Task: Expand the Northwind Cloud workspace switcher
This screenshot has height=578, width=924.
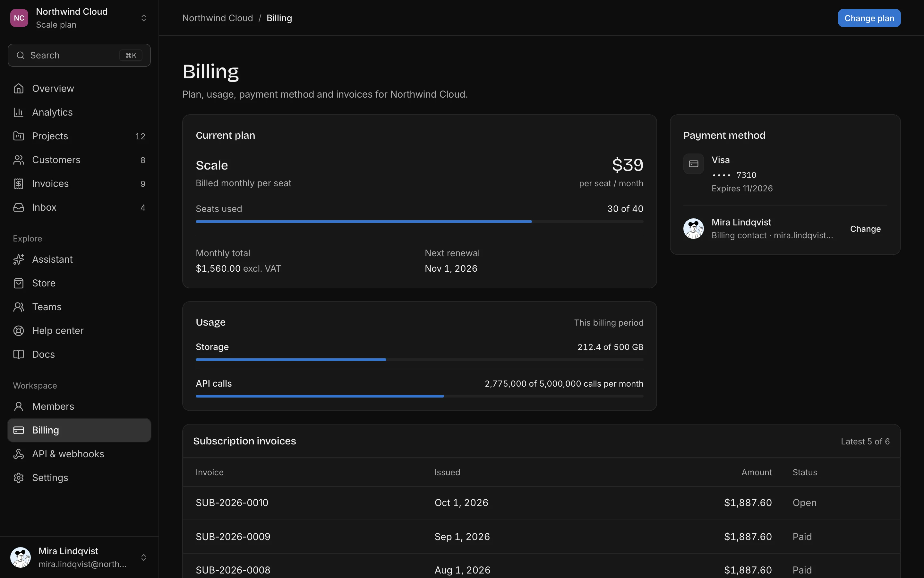Action: pyautogui.click(x=79, y=18)
